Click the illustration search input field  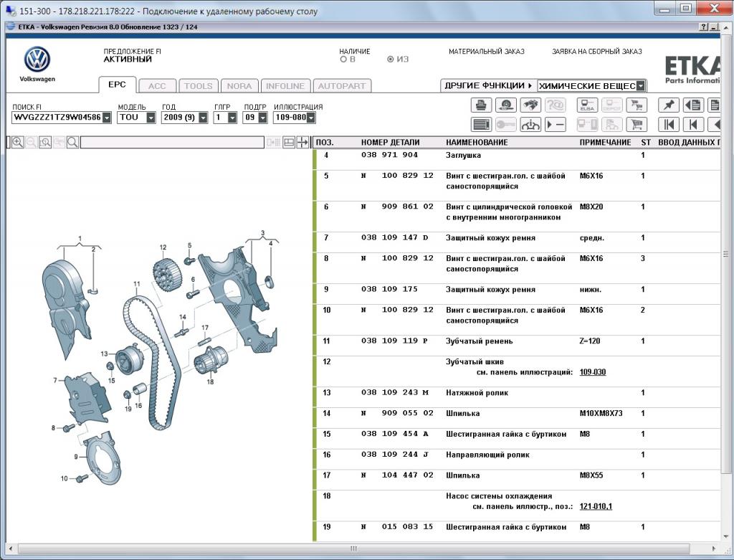[x=172, y=143]
